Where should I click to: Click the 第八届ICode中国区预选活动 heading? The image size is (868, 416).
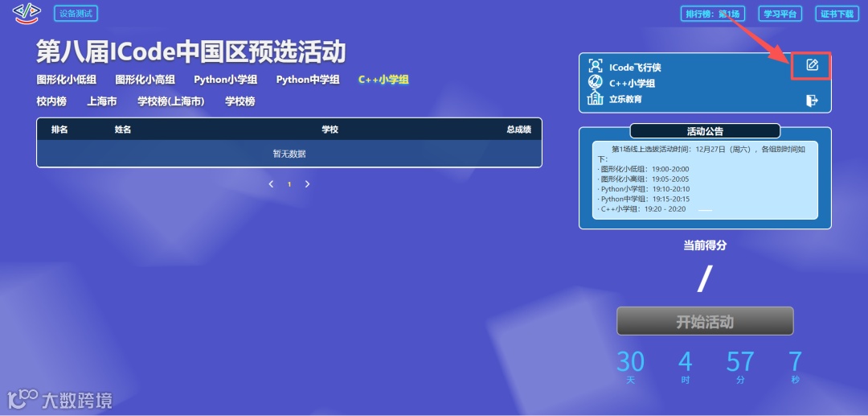point(191,51)
